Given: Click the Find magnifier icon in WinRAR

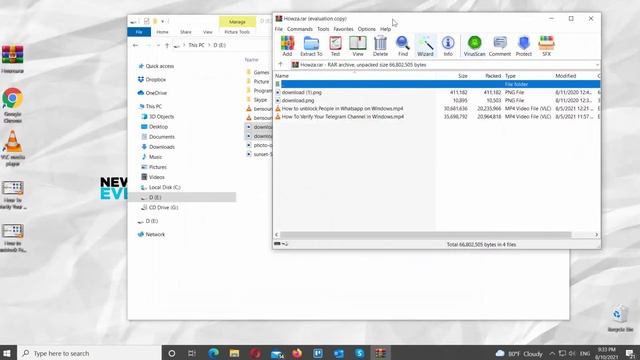Looking at the screenshot, I should 402,46.
